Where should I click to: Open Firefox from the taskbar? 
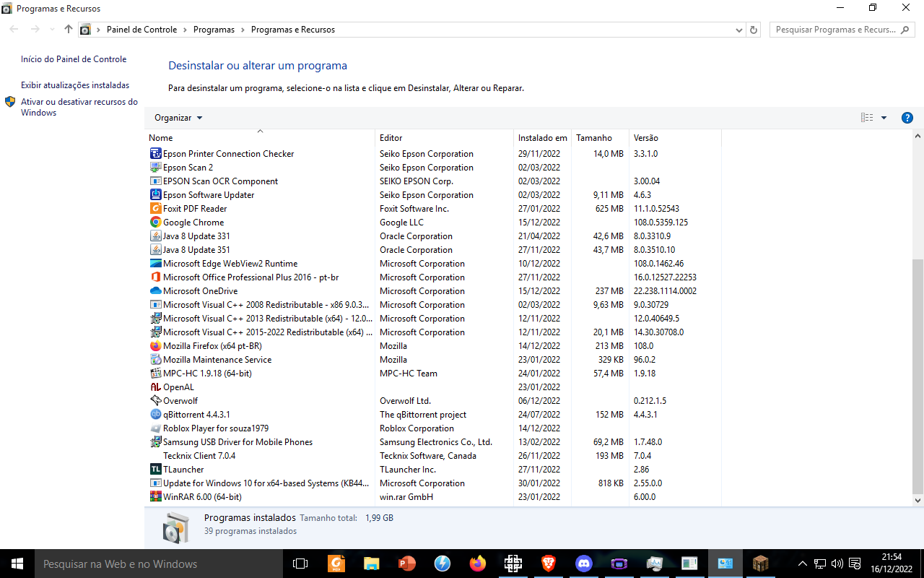click(x=478, y=564)
